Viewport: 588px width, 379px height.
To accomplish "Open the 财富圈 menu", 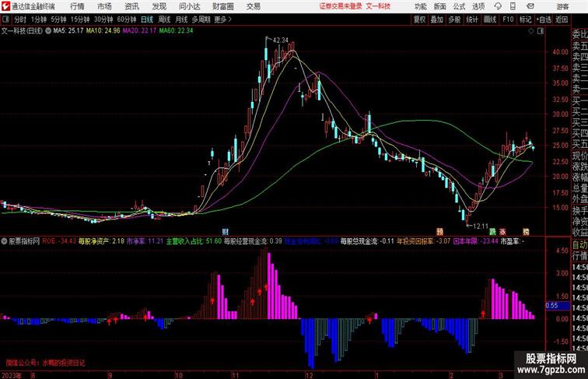I will point(223,6).
